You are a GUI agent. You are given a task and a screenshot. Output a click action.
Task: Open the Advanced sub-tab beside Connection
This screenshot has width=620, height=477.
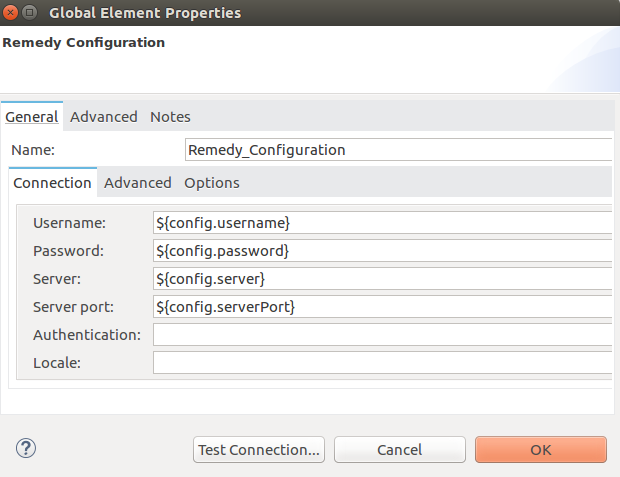(x=138, y=183)
